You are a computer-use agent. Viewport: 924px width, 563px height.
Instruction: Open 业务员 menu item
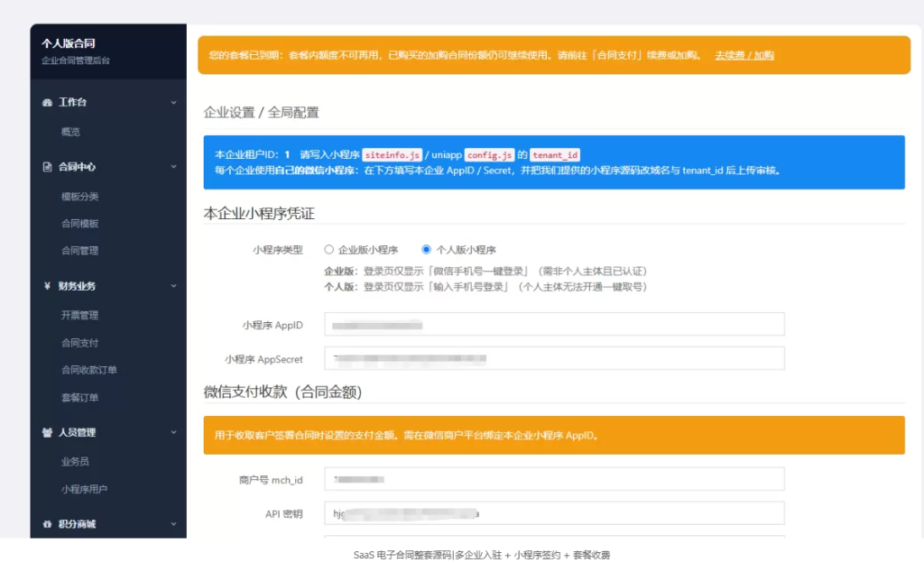(76, 462)
